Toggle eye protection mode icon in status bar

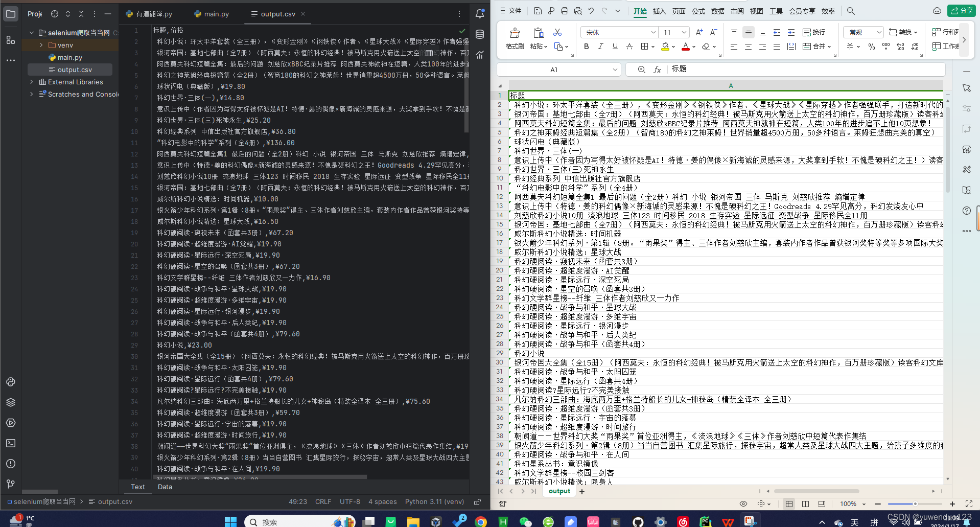coord(743,504)
